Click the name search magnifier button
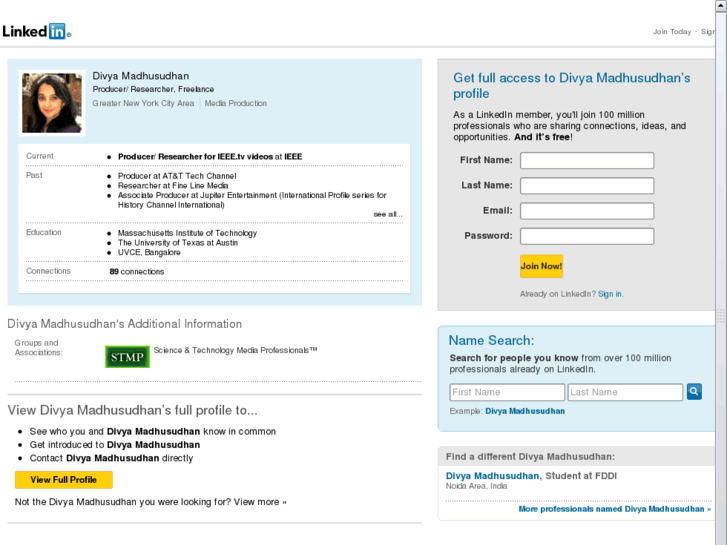727x545 pixels. point(694,391)
